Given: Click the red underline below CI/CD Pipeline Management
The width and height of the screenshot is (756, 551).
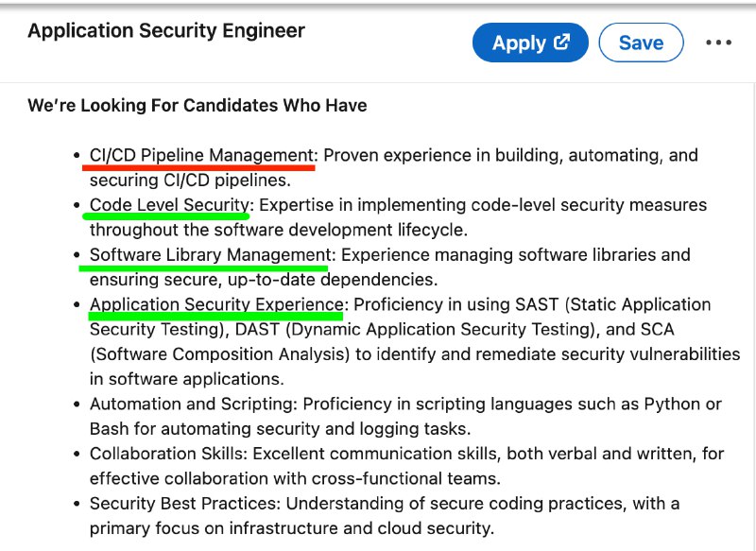Looking at the screenshot, I should [x=198, y=168].
